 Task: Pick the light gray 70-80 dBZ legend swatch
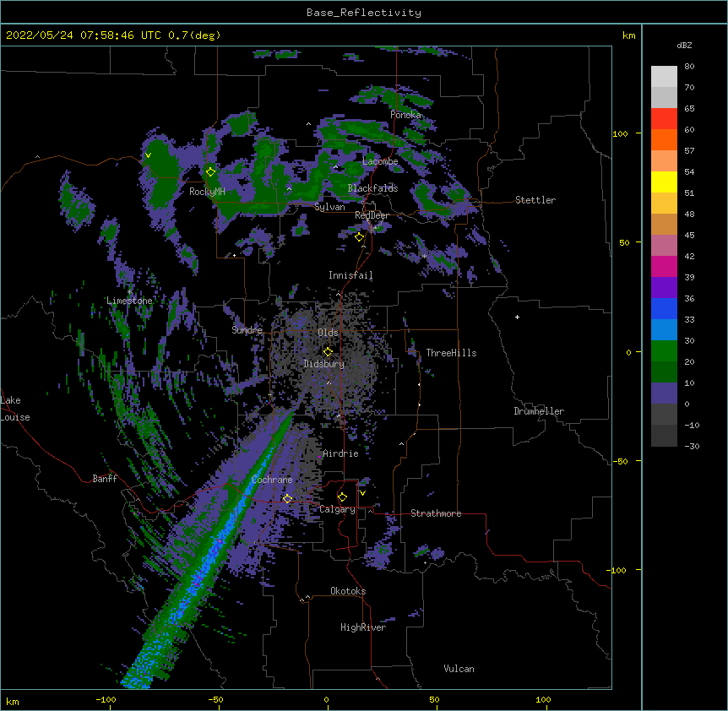pos(664,76)
